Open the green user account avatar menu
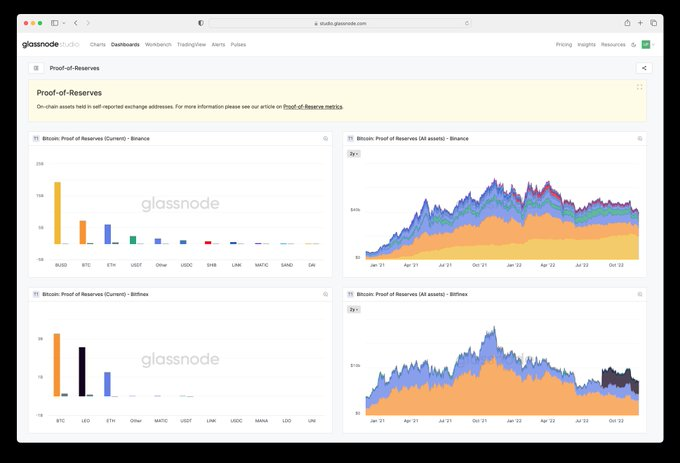Viewport: 680px width, 463px height. (x=646, y=45)
